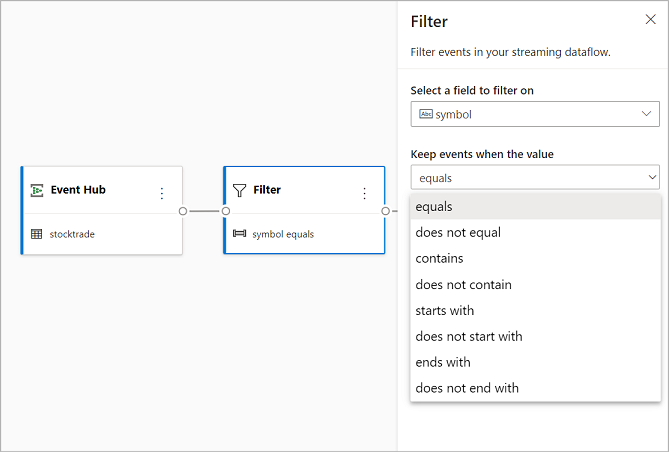Click the Filter node output connector
The image size is (669, 452).
[385, 211]
